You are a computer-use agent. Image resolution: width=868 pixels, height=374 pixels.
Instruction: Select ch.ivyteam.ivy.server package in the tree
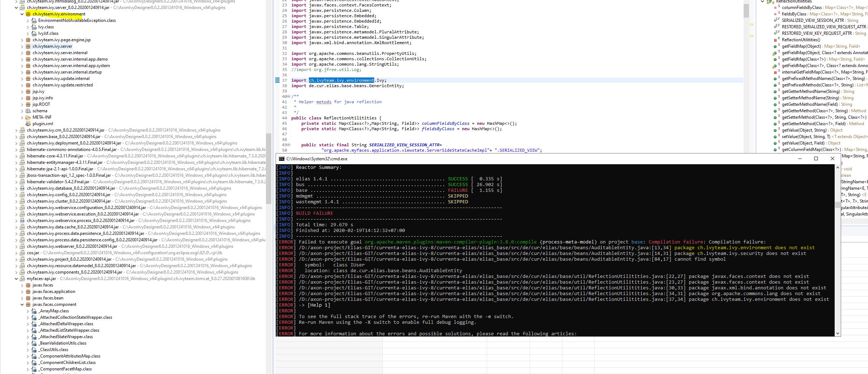[52, 46]
